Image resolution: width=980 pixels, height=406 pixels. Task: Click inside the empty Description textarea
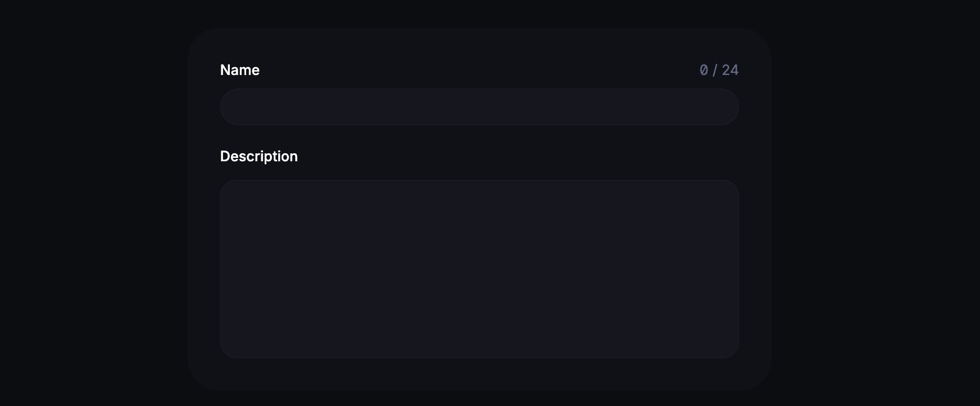point(479,269)
